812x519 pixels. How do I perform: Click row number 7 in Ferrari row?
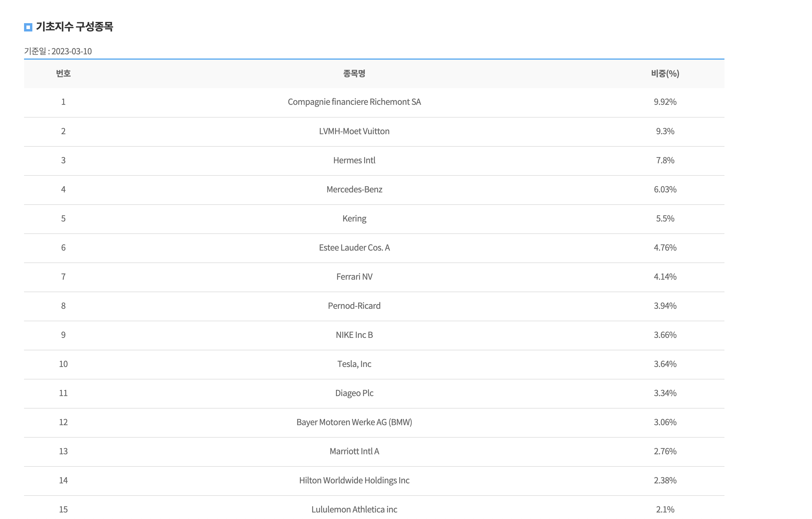(x=64, y=277)
